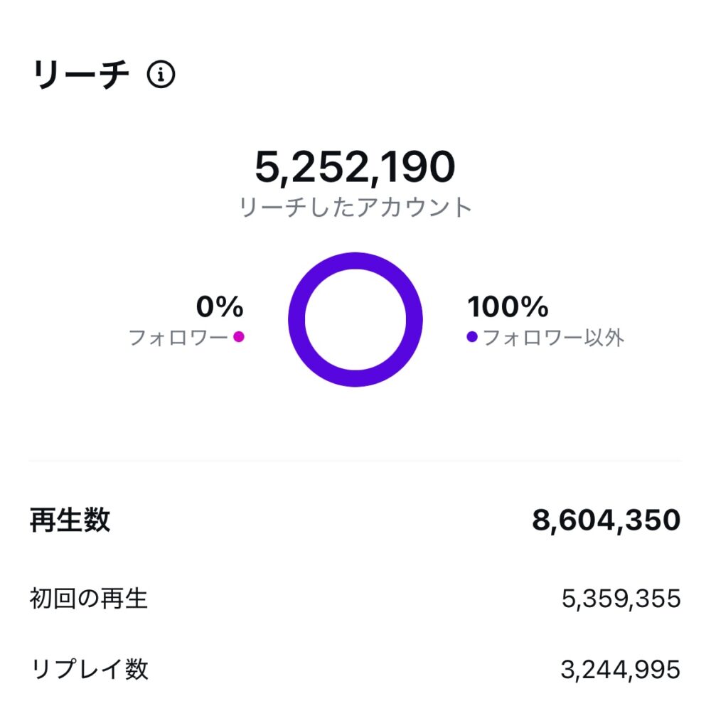Click the 8,604,350 total plays value
Screen dimensions: 711x728
(x=606, y=520)
